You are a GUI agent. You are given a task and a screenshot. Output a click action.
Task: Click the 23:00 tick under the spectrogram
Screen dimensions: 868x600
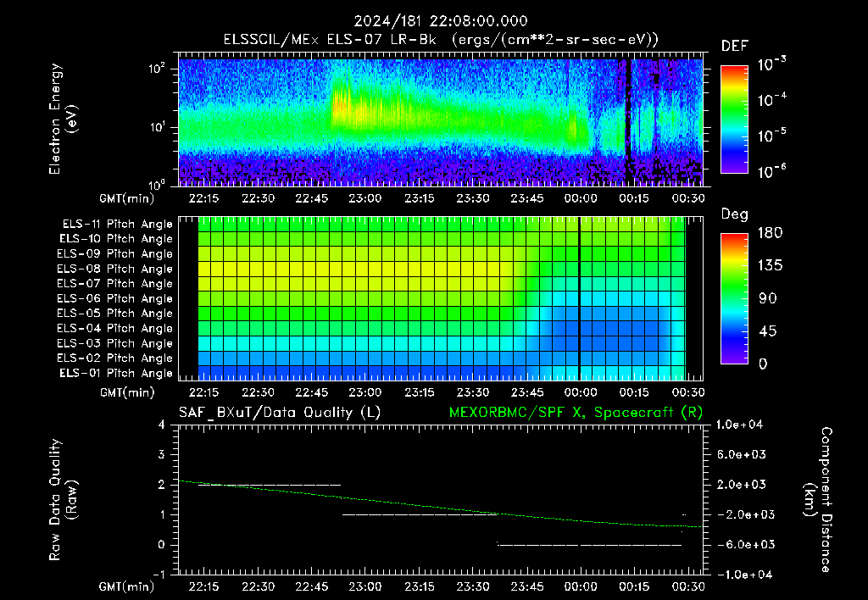coord(364,198)
